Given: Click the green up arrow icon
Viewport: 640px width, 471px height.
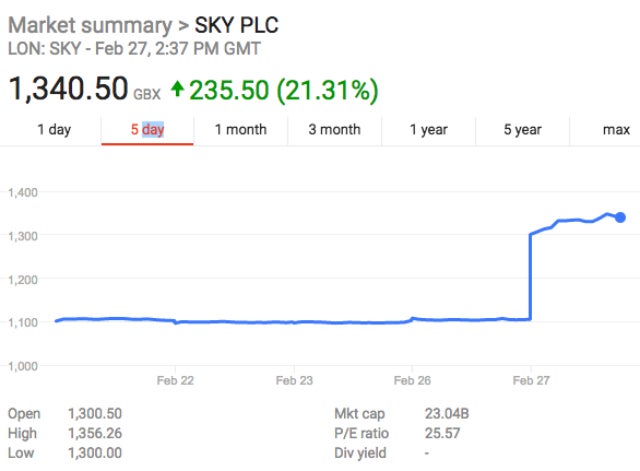Looking at the screenshot, I should click(x=178, y=91).
